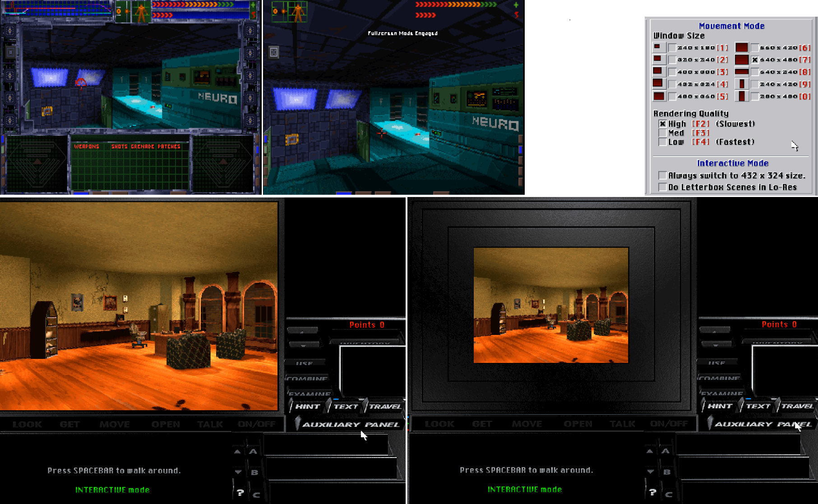Click inventory scroll-up arrow in large-view screen
The height and width of the screenshot is (504, 818).
click(x=302, y=330)
